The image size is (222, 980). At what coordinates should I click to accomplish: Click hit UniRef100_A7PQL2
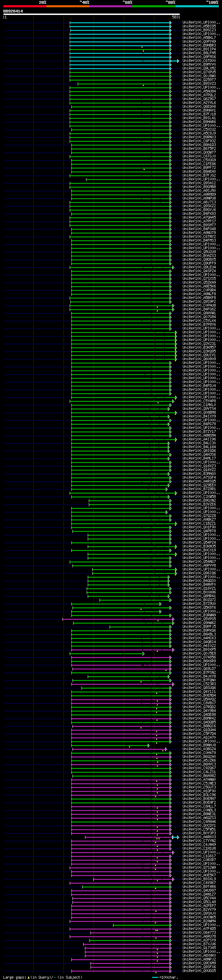199,95
